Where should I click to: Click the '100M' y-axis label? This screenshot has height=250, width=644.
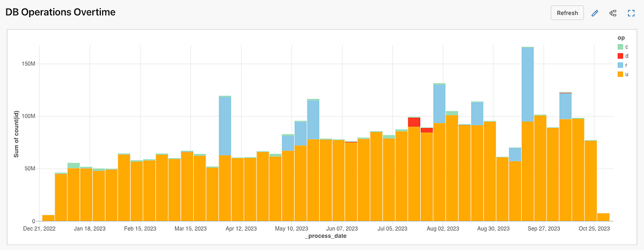point(28,117)
